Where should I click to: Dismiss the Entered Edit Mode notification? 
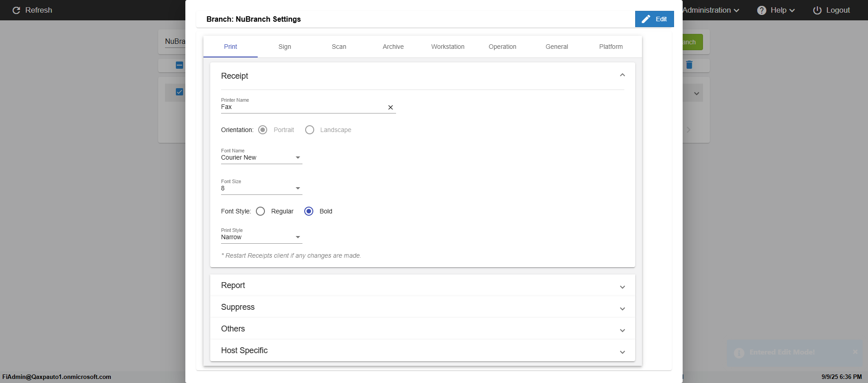point(855,352)
